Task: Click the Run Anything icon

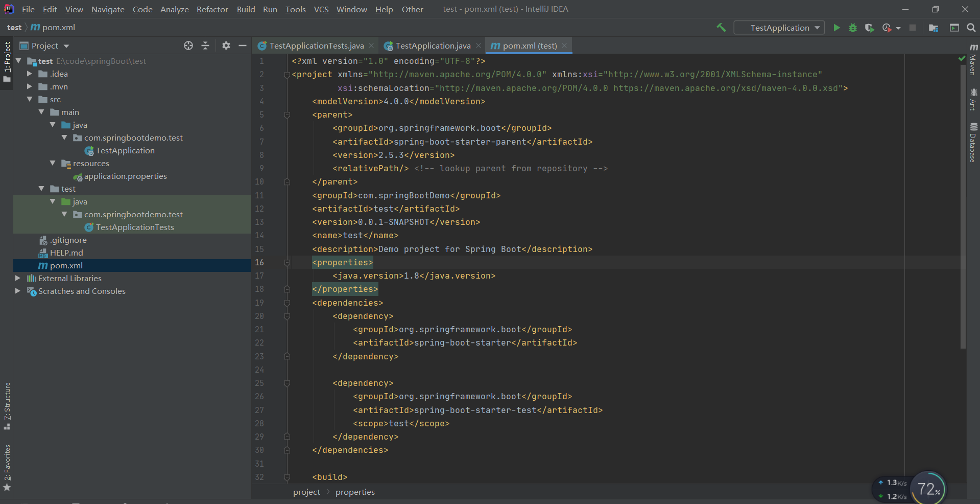Action: (x=954, y=28)
